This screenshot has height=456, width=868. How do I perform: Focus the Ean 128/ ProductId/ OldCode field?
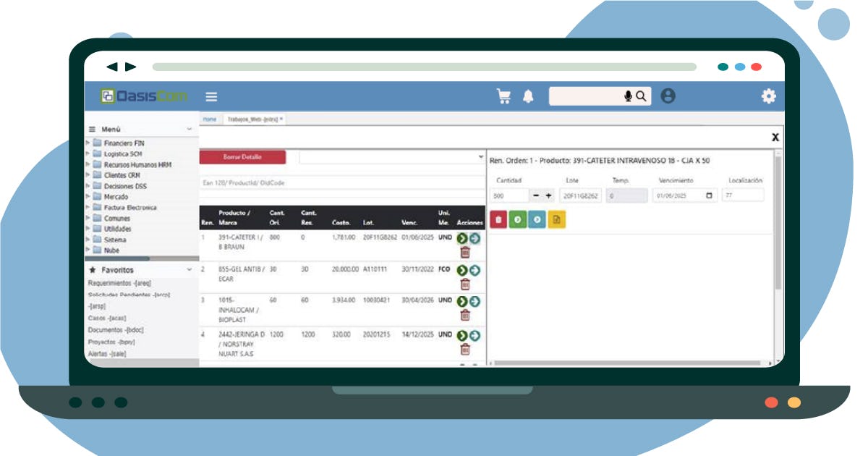pyautogui.click(x=341, y=183)
